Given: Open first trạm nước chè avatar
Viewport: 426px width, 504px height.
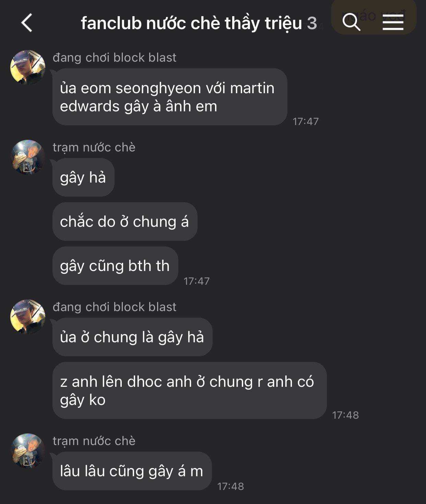Looking at the screenshot, I should [x=28, y=157].
